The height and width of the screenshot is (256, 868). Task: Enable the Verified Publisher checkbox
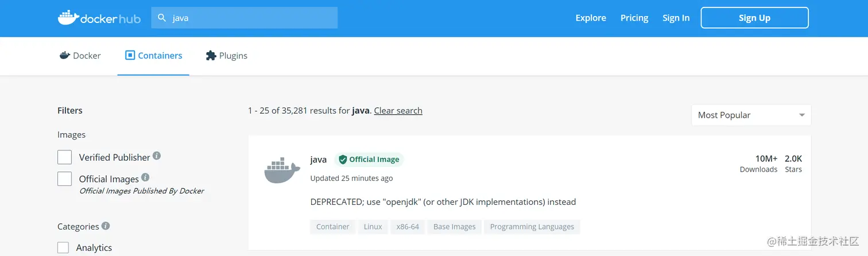64,157
